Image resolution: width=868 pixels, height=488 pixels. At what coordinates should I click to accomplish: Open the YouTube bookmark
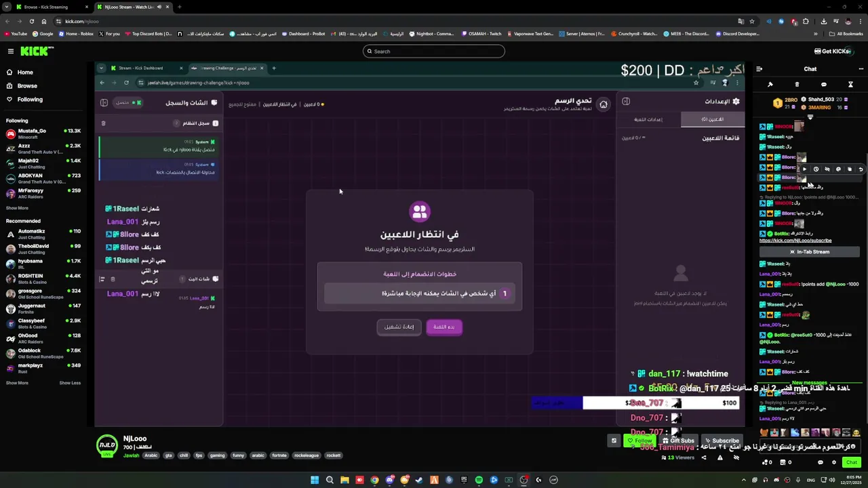pos(16,33)
